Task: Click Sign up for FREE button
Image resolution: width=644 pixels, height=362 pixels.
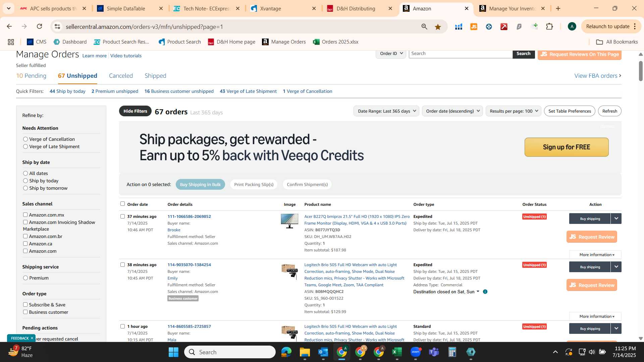Action: [x=567, y=147]
